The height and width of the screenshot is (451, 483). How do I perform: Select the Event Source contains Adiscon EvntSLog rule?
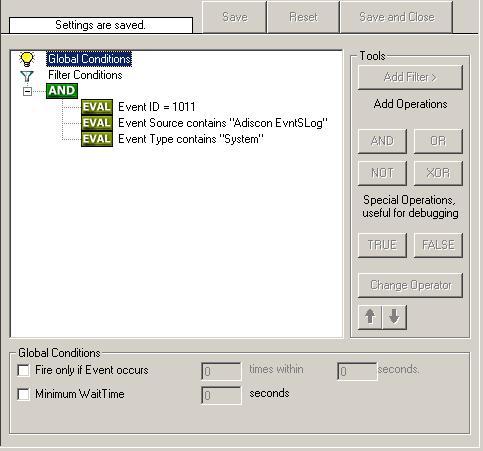tap(223, 123)
